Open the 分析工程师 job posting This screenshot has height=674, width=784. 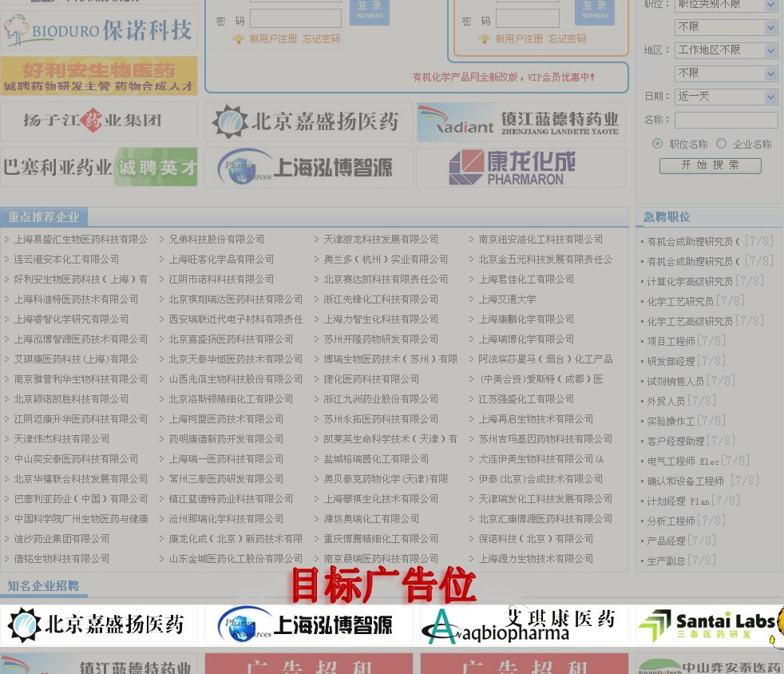coord(671,521)
